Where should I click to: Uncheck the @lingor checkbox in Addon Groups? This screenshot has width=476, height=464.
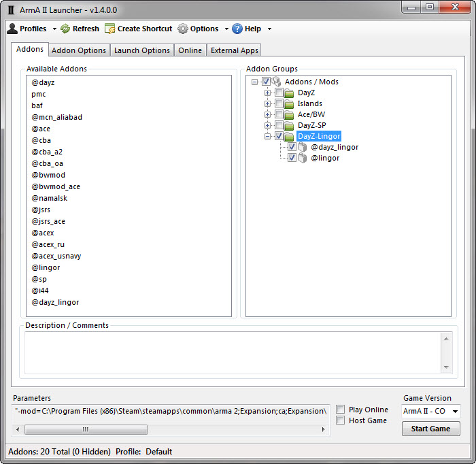(292, 158)
